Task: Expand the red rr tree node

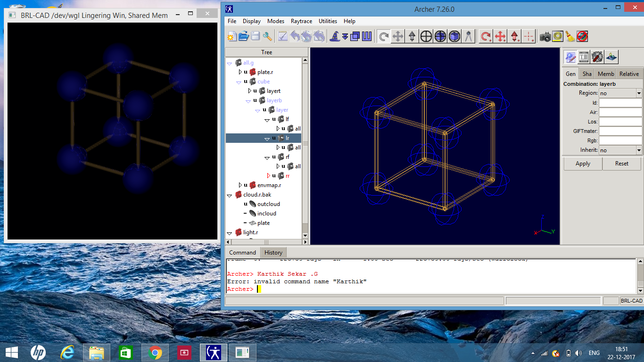Action: coord(268,176)
